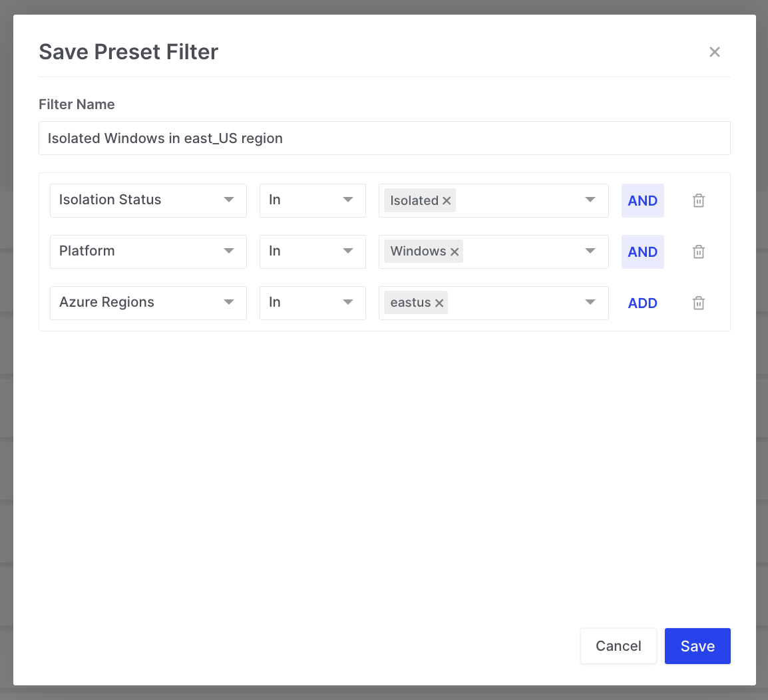Toggle AND operator on Platform row
Viewport: 768px width, 700px height.
(x=642, y=252)
